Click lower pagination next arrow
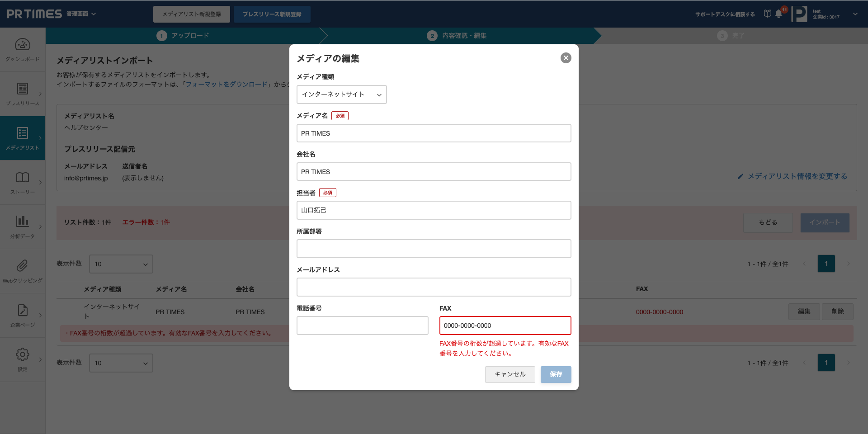 click(848, 363)
